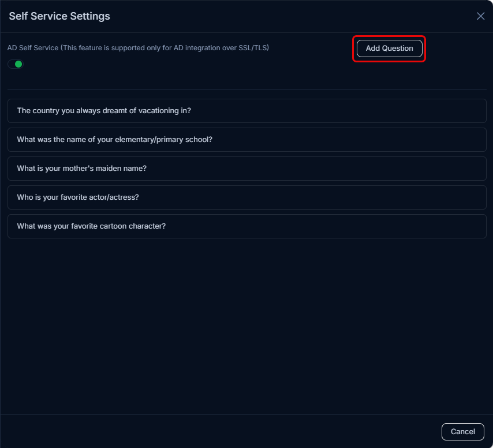Screen dimensions: 493x448
Task: Click the AD Self Service description label
Action: tap(138, 48)
